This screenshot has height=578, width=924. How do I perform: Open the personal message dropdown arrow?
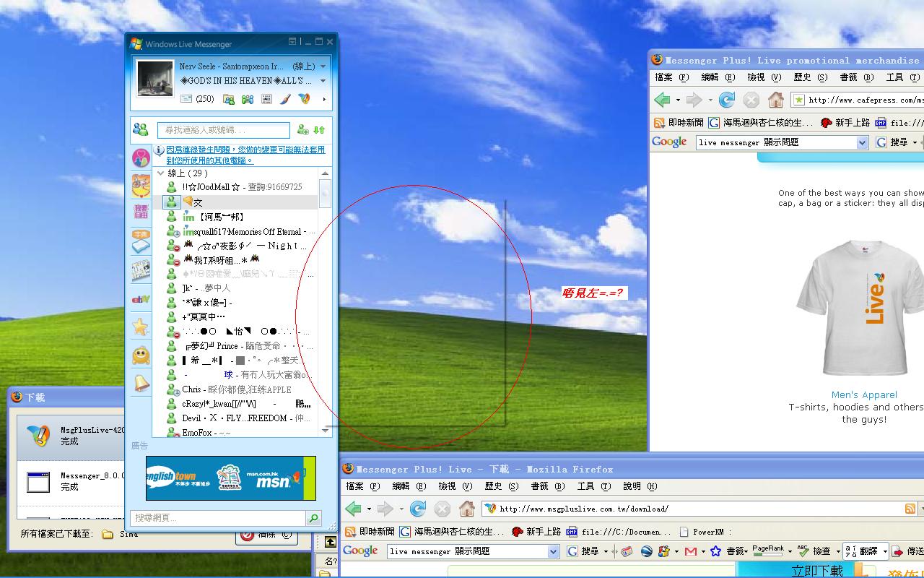(323, 81)
